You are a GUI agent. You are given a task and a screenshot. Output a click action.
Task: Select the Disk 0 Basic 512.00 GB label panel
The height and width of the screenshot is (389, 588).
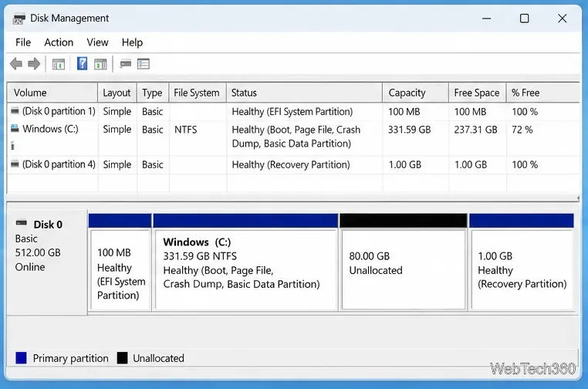47,262
